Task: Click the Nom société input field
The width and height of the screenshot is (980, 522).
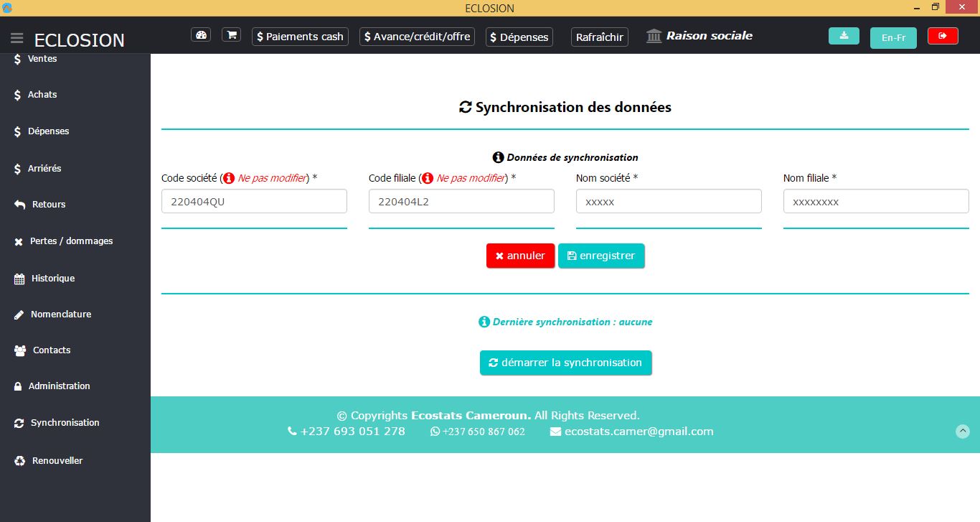Action: click(x=668, y=202)
